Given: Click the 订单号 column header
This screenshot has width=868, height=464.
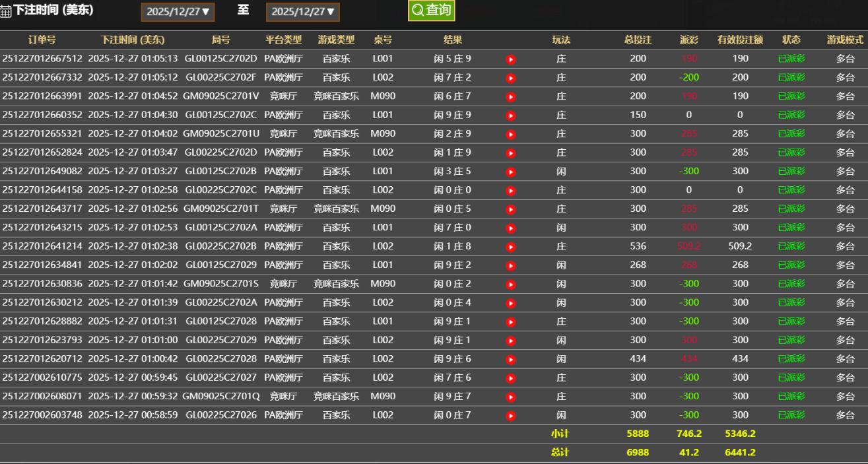Looking at the screenshot, I should (42, 40).
